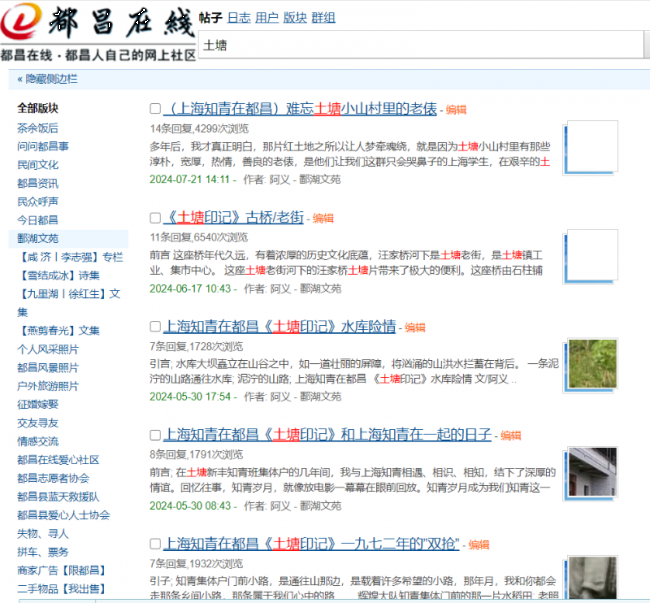Select the 帖子 search tab

pyautogui.click(x=211, y=18)
